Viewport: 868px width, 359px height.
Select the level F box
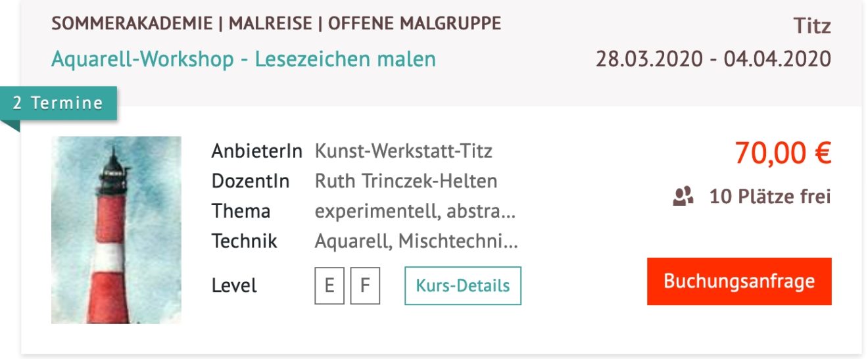365,285
